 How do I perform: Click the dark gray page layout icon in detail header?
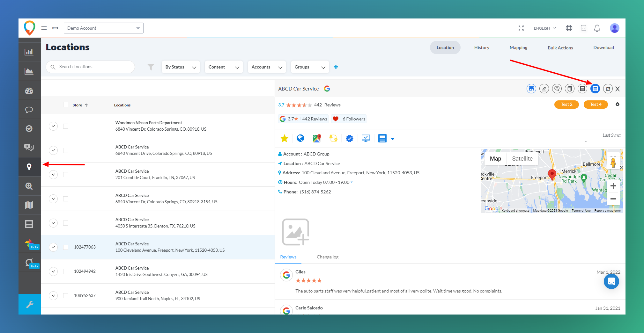point(582,89)
